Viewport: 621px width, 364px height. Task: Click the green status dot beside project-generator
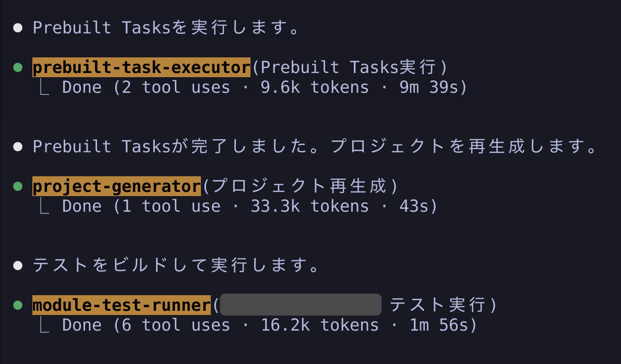tap(18, 186)
